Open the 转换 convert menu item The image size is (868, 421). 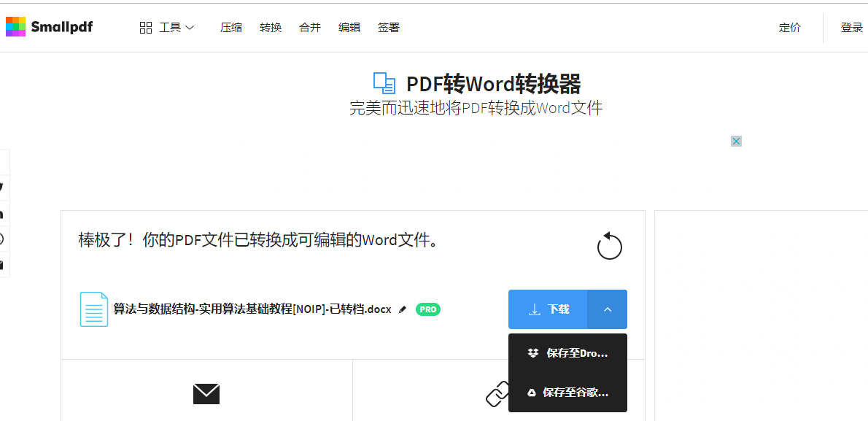click(271, 28)
